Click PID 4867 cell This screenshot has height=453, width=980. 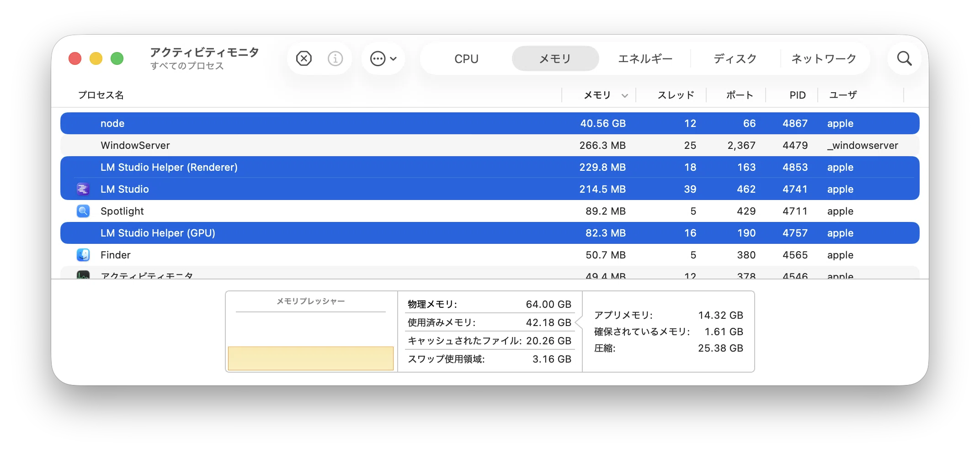pos(795,123)
